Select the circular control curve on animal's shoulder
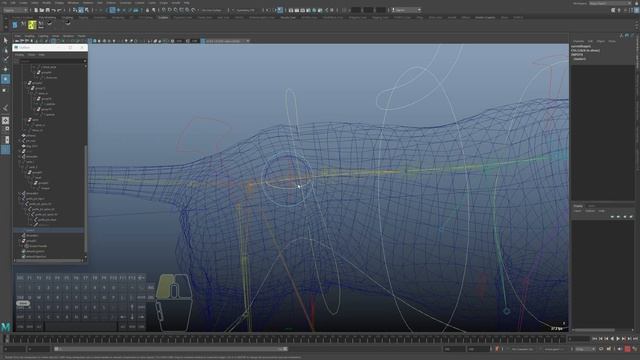 point(287,179)
